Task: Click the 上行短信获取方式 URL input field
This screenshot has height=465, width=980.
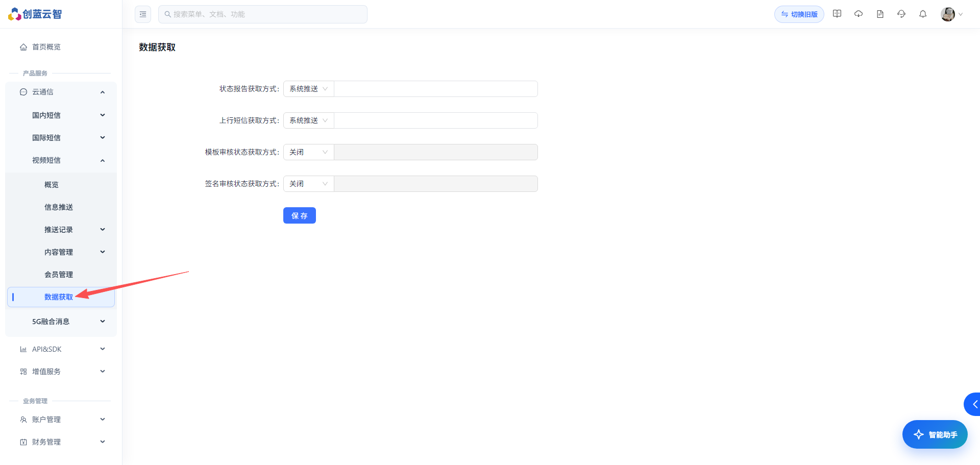Action: point(436,120)
